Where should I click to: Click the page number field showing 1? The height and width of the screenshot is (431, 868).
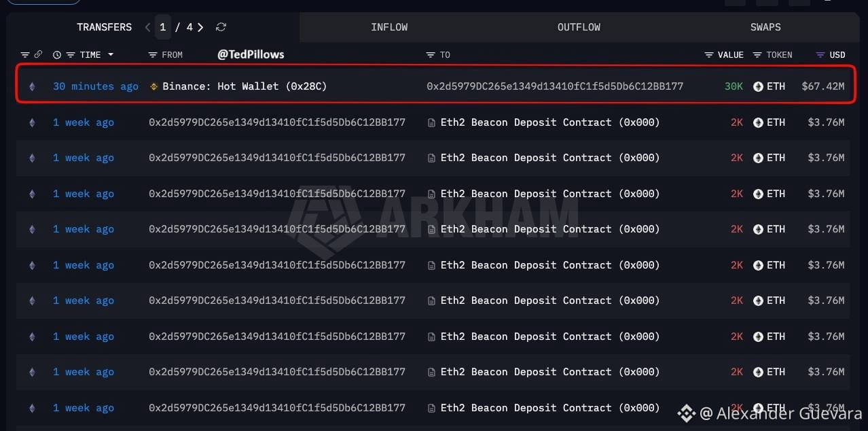click(x=162, y=27)
